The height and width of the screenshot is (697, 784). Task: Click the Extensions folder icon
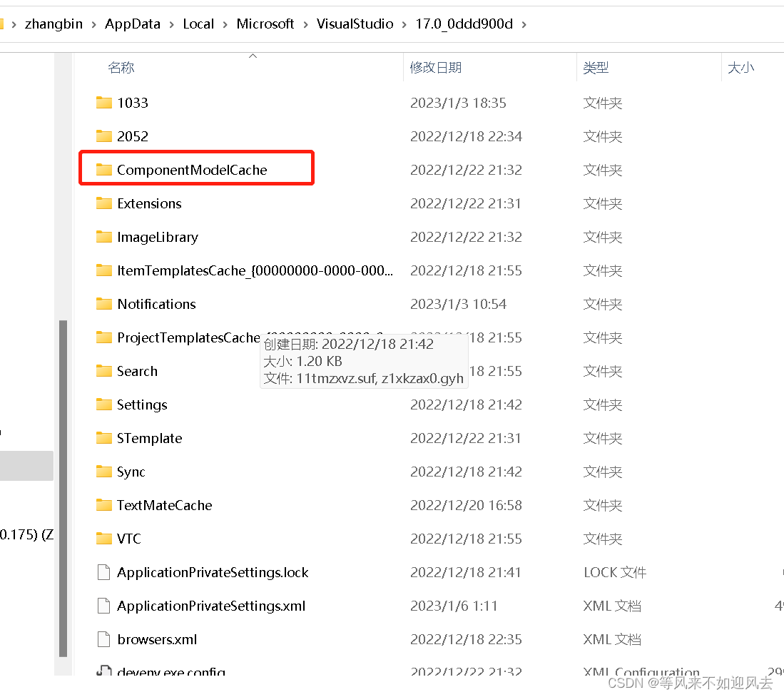pyautogui.click(x=104, y=203)
